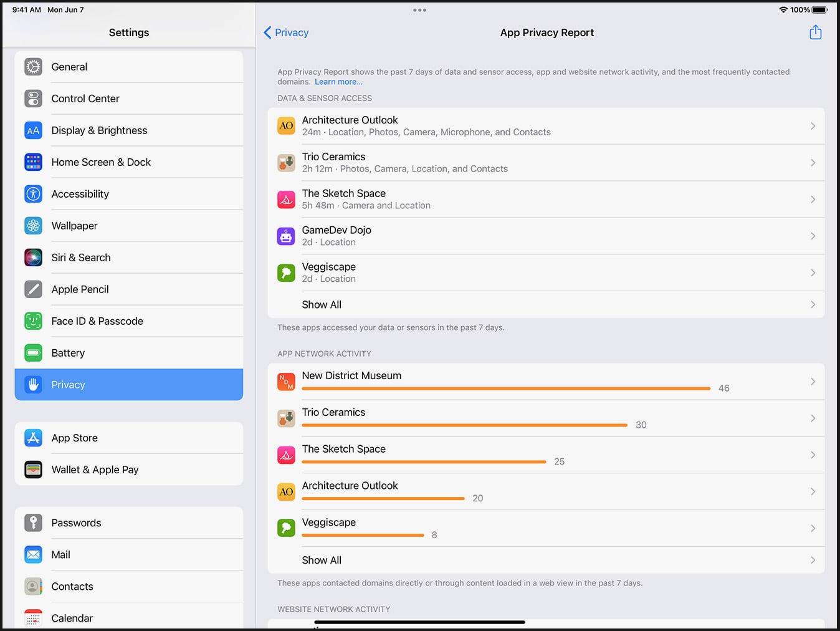Show All app network activity
840x631 pixels.
point(546,561)
